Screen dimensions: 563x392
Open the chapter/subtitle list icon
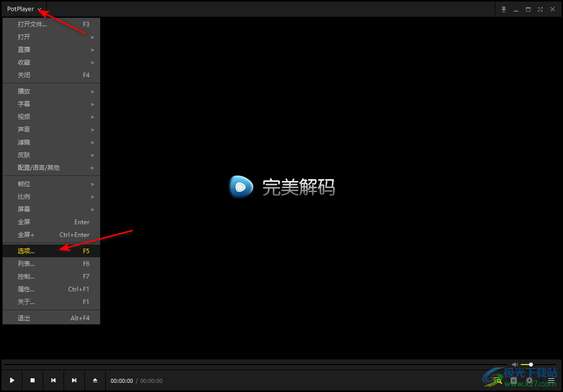514,380
